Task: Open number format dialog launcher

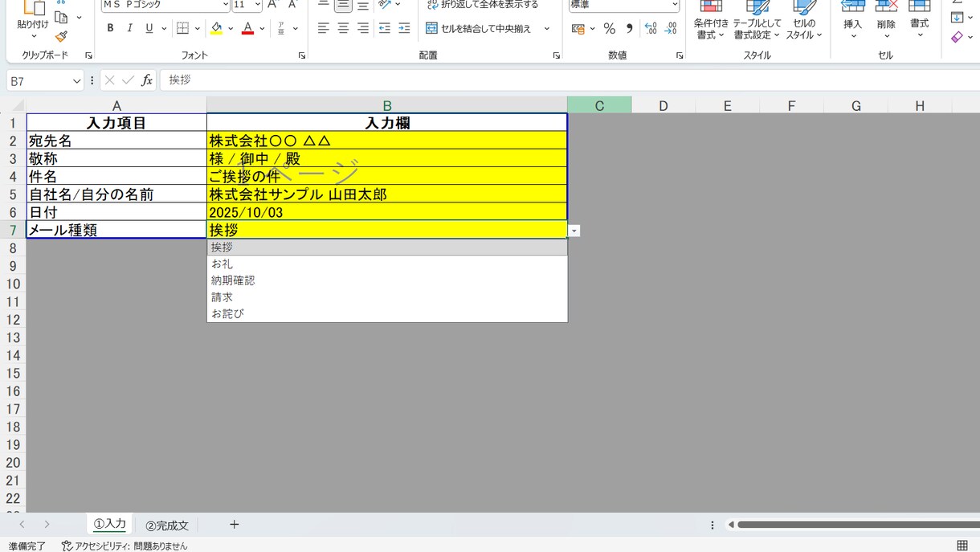Action: 680,55
